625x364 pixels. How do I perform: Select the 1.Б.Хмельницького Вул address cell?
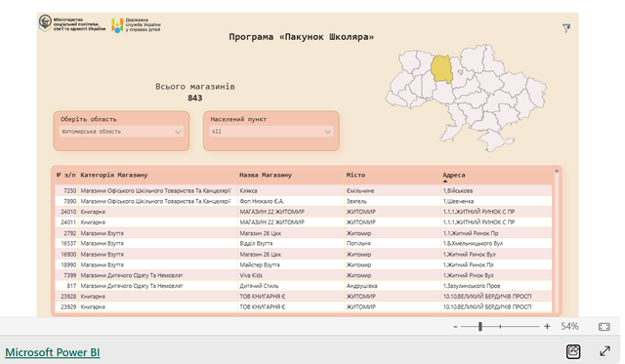click(497, 243)
